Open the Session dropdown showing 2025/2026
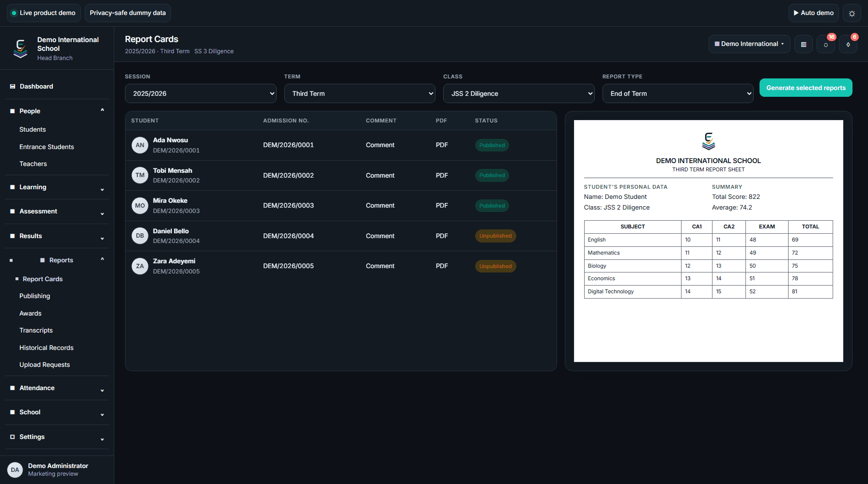Viewport: 868px width, 484px height. pyautogui.click(x=201, y=93)
